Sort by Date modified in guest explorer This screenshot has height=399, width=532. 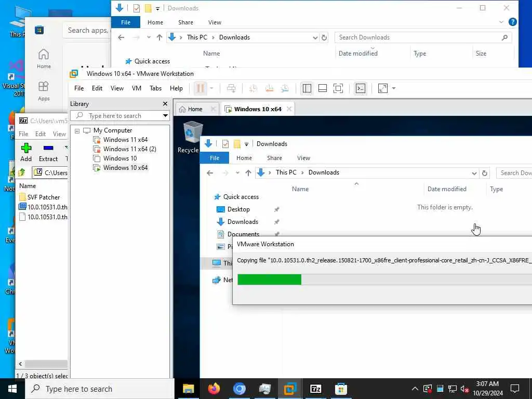tap(447, 189)
